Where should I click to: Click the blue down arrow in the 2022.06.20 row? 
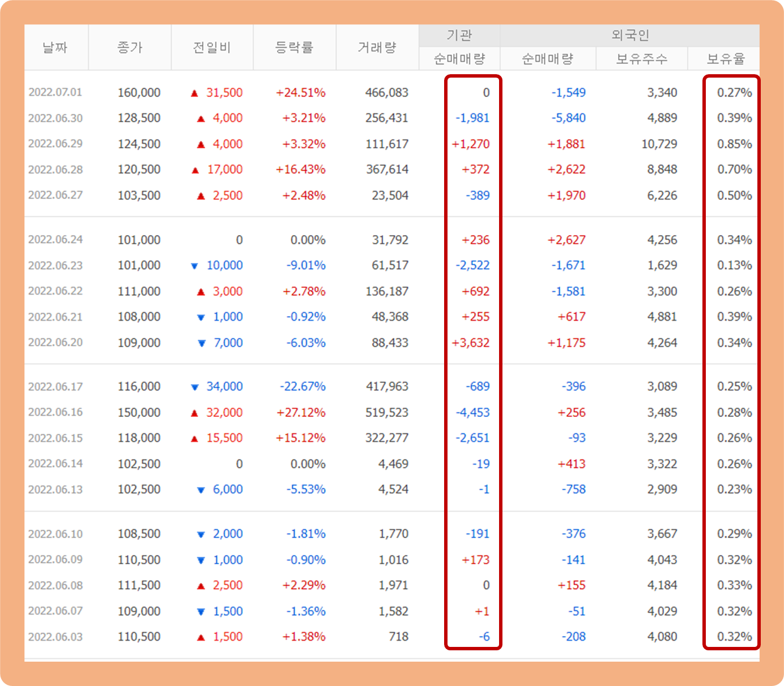coord(202,343)
